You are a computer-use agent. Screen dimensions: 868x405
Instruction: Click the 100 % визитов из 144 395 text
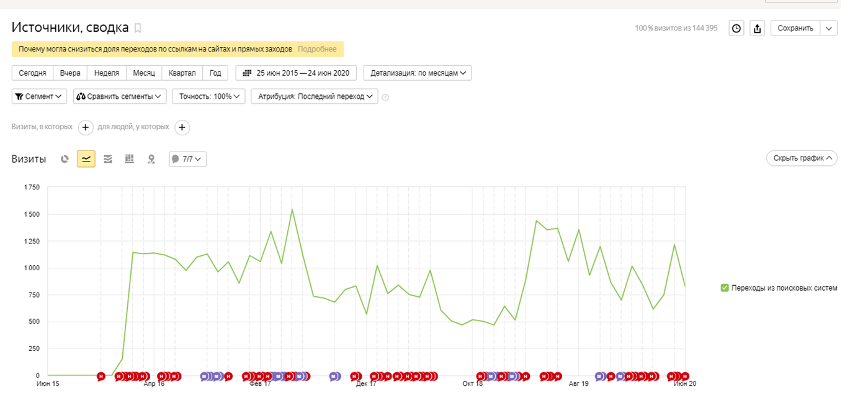click(x=676, y=29)
